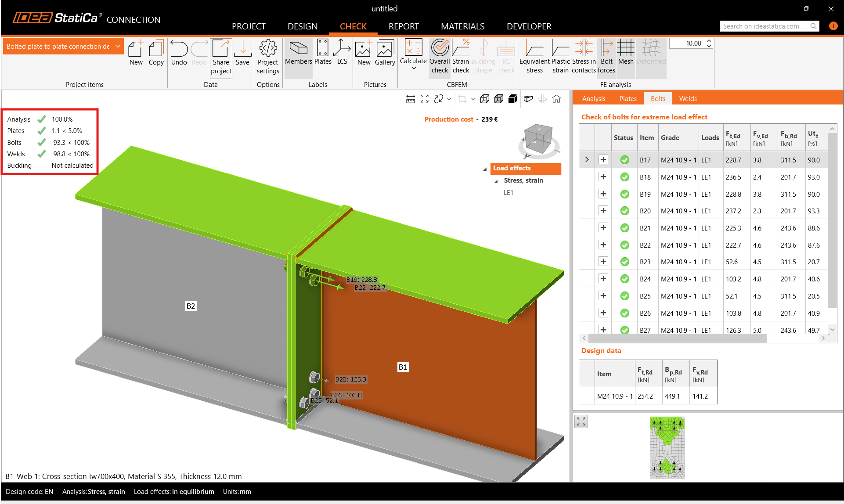
Task: Expand bolt B18 row details
Action: coord(603,177)
